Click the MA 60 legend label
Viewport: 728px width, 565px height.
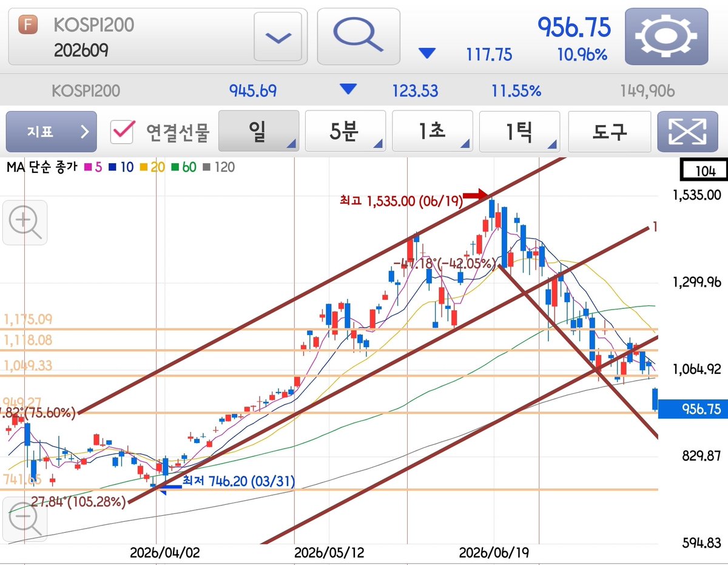click(184, 167)
